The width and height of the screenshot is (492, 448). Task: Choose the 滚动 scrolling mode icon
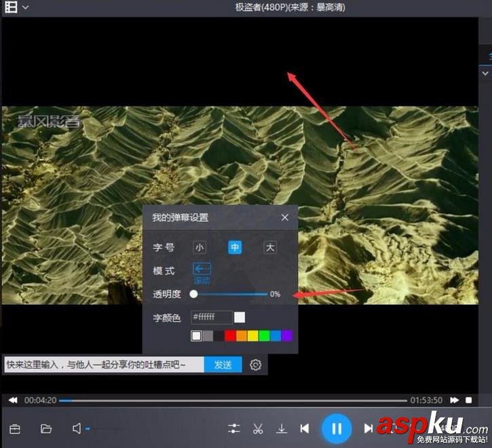point(202,269)
